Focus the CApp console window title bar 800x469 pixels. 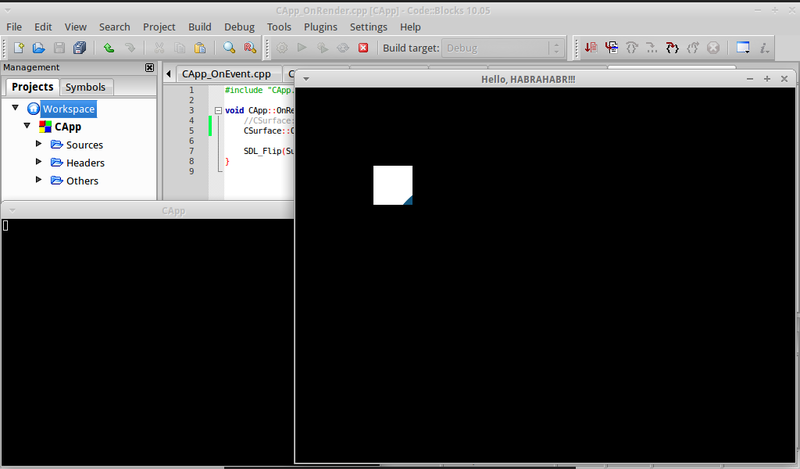tap(173, 211)
